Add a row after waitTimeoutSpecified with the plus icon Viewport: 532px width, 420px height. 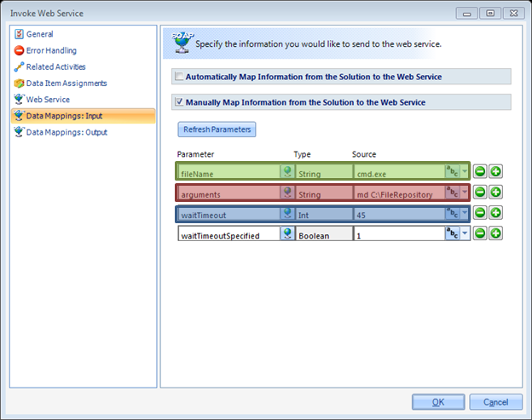495,233
